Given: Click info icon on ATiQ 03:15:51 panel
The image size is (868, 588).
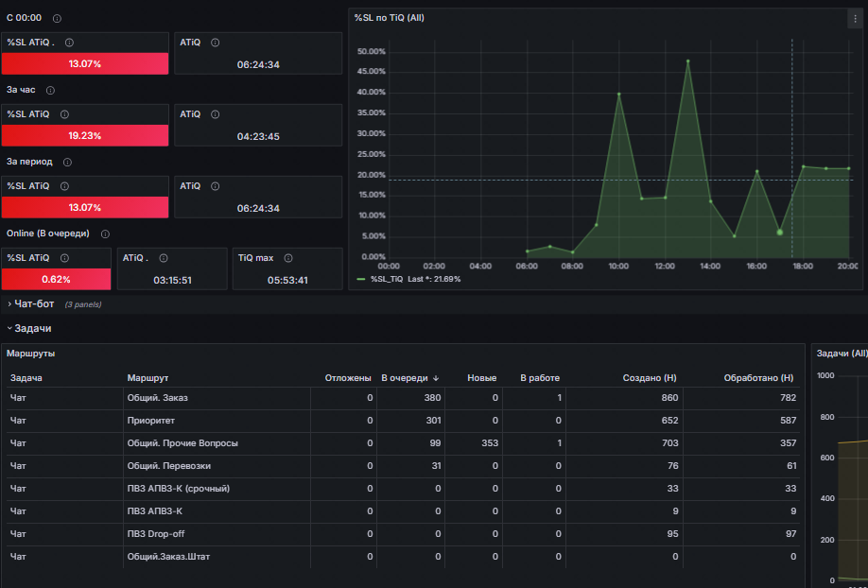Looking at the screenshot, I should (x=164, y=258).
